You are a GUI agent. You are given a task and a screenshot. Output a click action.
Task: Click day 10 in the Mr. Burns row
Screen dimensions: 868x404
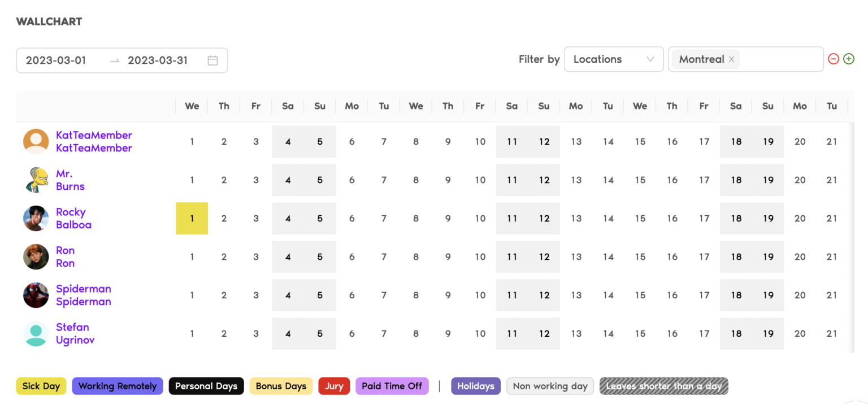pos(480,180)
